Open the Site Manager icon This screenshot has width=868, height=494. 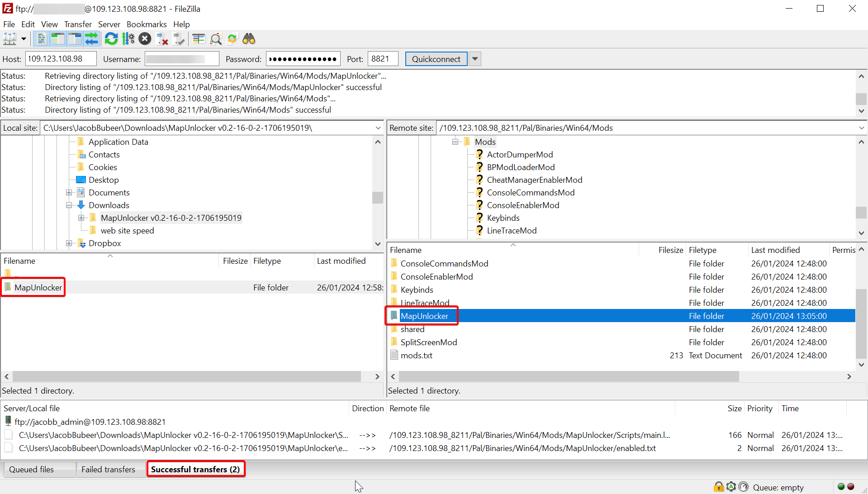tap(9, 39)
